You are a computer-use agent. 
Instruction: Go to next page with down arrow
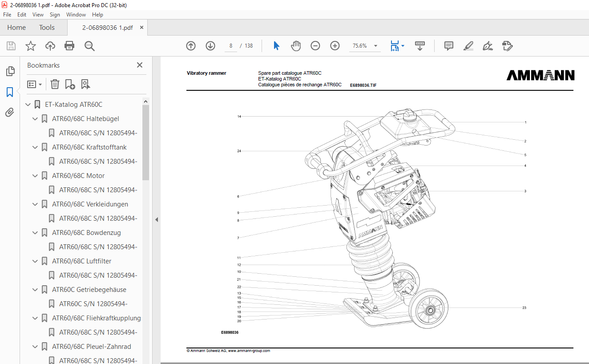[210, 46]
